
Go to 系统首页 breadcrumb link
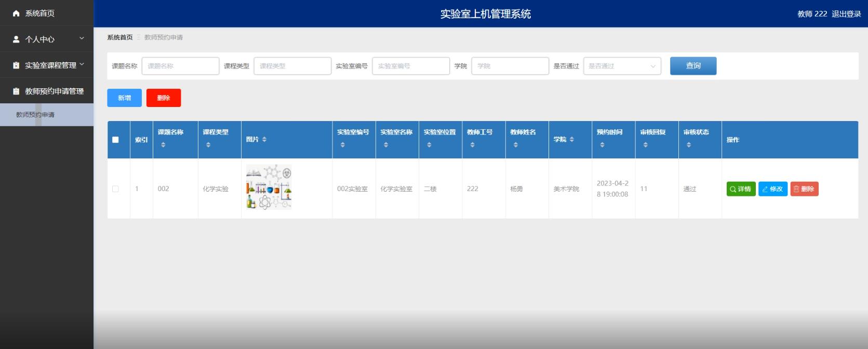click(120, 37)
